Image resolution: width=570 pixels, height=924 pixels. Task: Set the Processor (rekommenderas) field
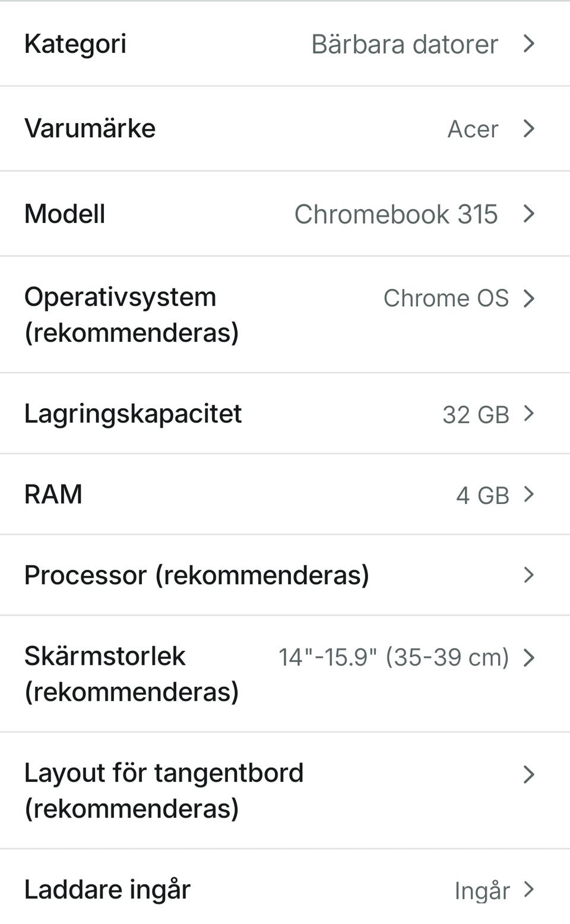pos(197,575)
